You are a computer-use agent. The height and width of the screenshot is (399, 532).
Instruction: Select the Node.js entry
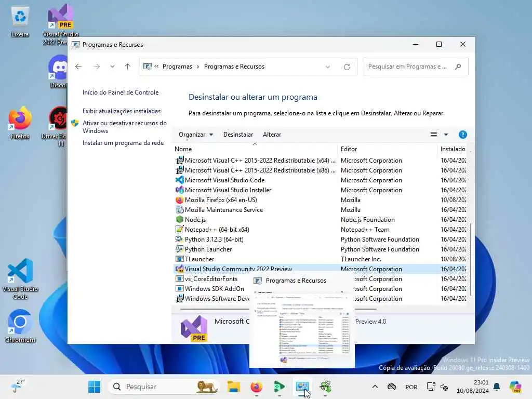pyautogui.click(x=320, y=220)
